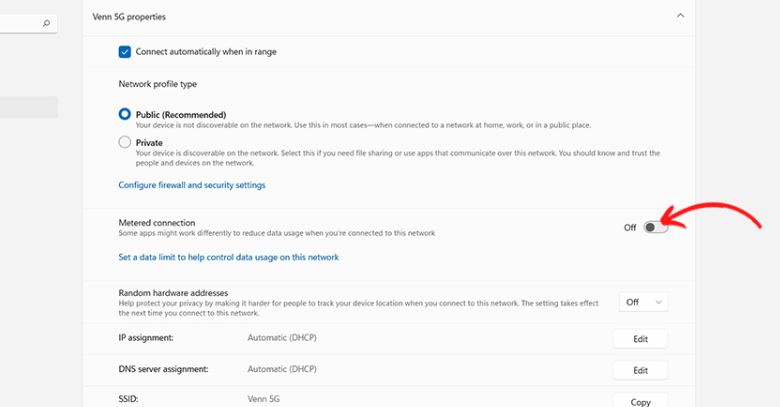Collapse the Venn 5G properties section
Image resolution: width=780 pixels, height=407 pixels.
[x=680, y=16]
